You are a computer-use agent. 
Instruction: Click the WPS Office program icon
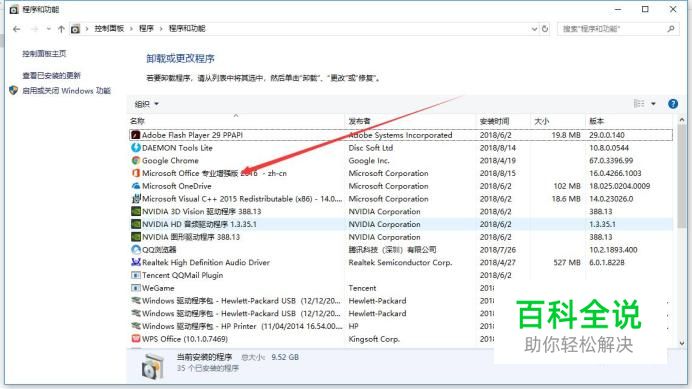tap(136, 339)
